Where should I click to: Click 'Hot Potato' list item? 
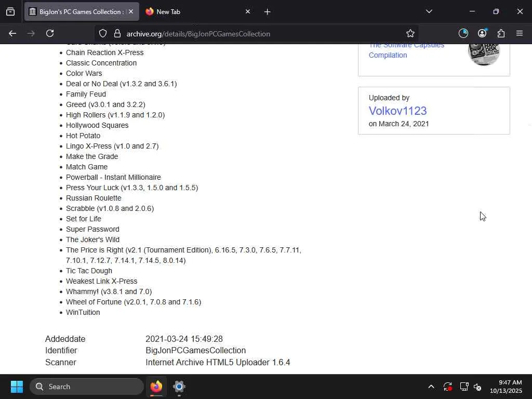point(83,136)
